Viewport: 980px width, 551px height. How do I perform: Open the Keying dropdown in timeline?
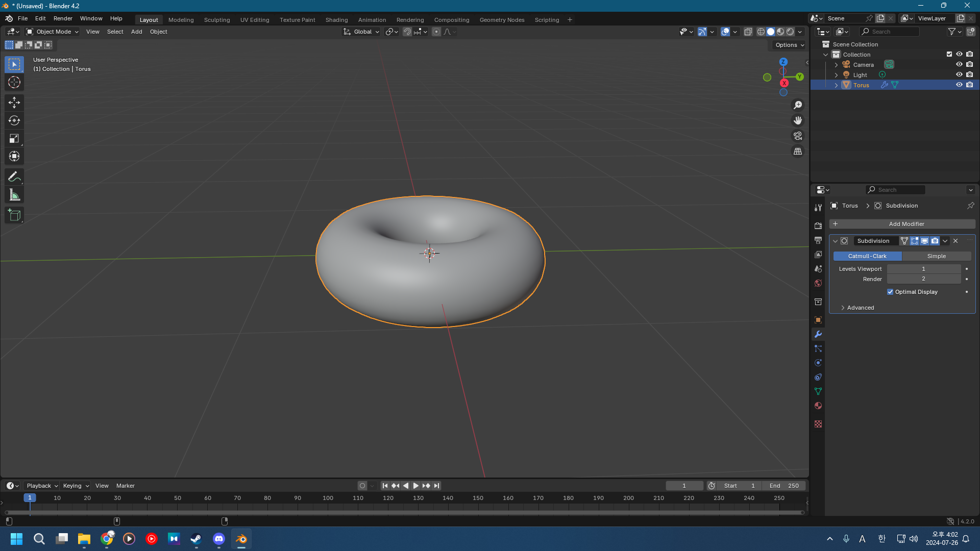coord(76,486)
